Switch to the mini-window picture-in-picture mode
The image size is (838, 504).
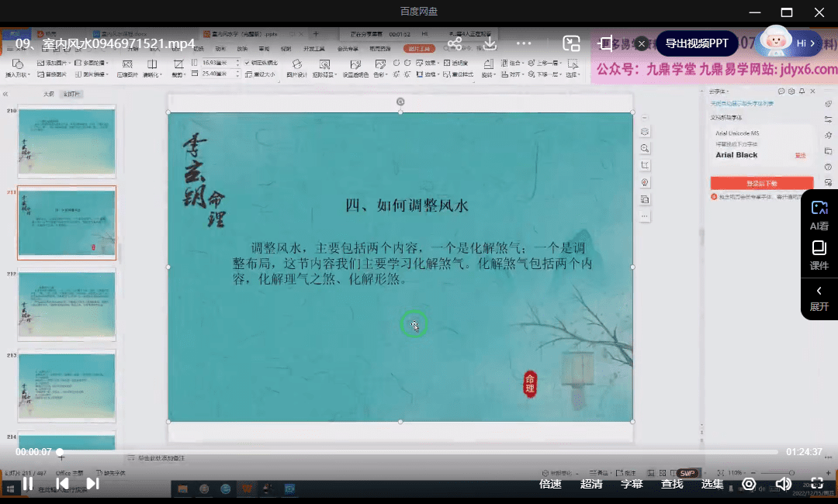[x=571, y=43]
